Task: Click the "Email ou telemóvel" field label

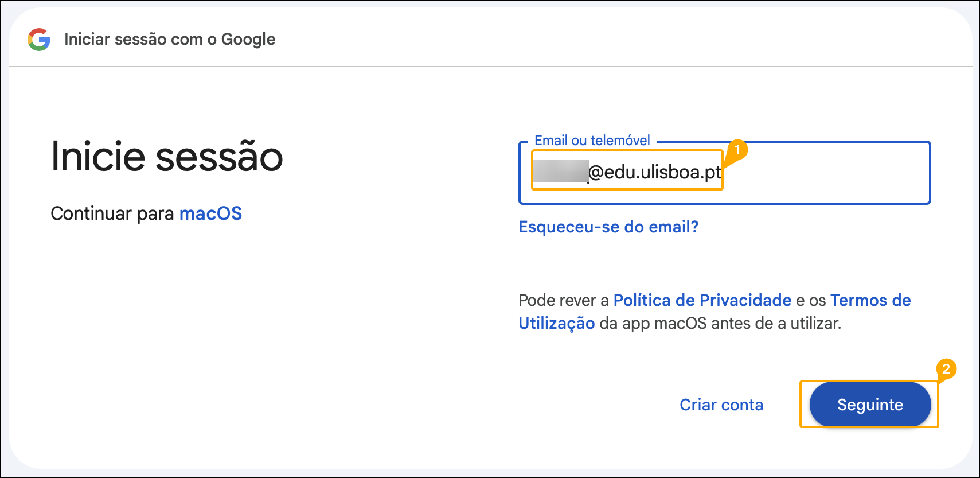Action: coord(592,140)
